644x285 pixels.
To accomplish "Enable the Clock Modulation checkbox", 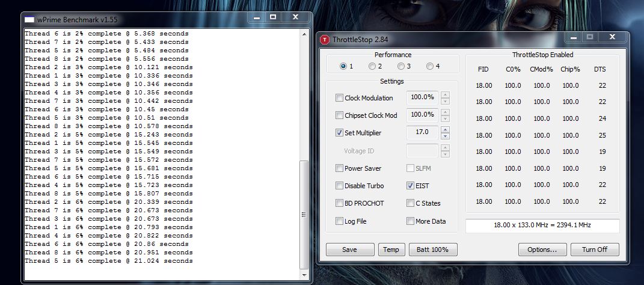I will [x=339, y=98].
